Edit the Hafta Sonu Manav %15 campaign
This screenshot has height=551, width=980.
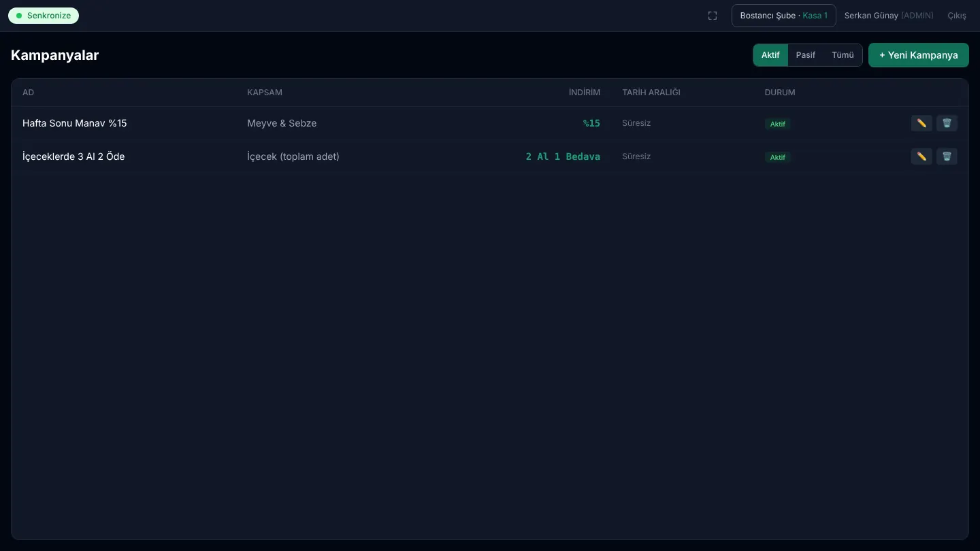(921, 123)
